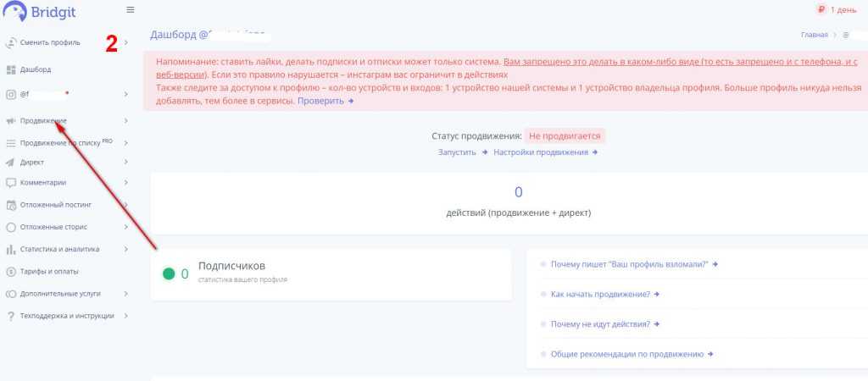The height and width of the screenshot is (381, 868).
Task: Toggle the hamburger sidebar menu
Action: (x=130, y=10)
